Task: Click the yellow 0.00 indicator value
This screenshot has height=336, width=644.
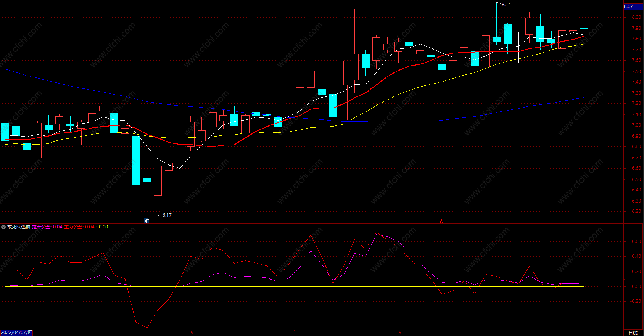Action: 103,227
